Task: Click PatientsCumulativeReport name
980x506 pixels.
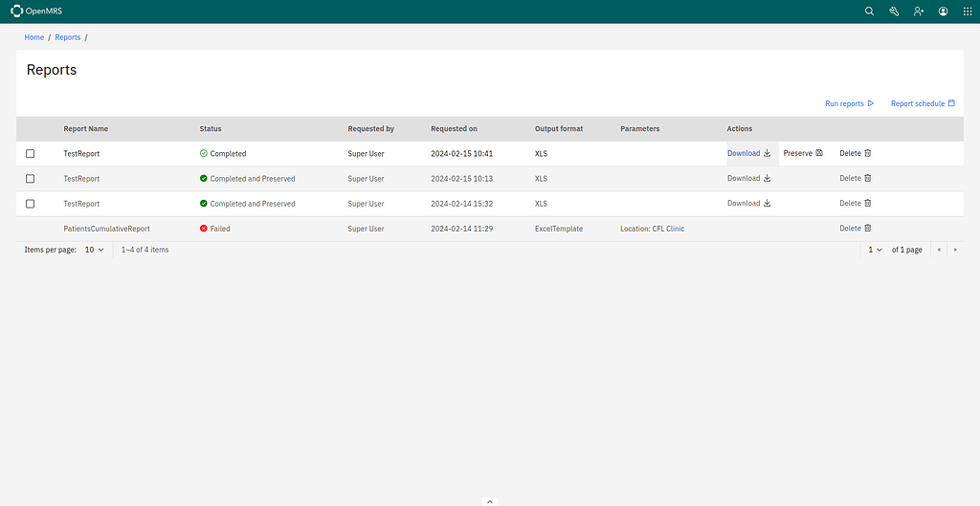Action: (x=106, y=229)
